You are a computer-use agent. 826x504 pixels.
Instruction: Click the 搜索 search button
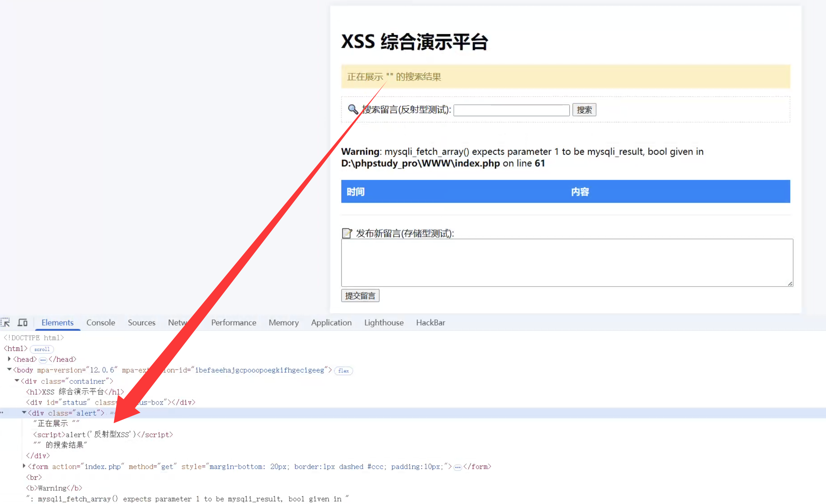click(584, 110)
